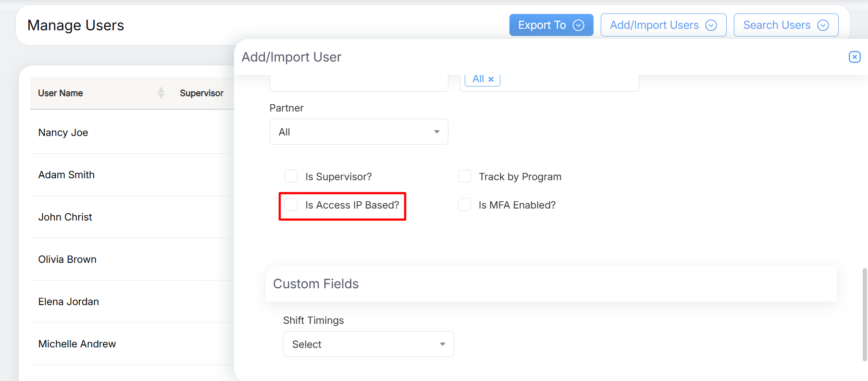Tick the Track by Program checkbox
868x381 pixels.
(464, 176)
